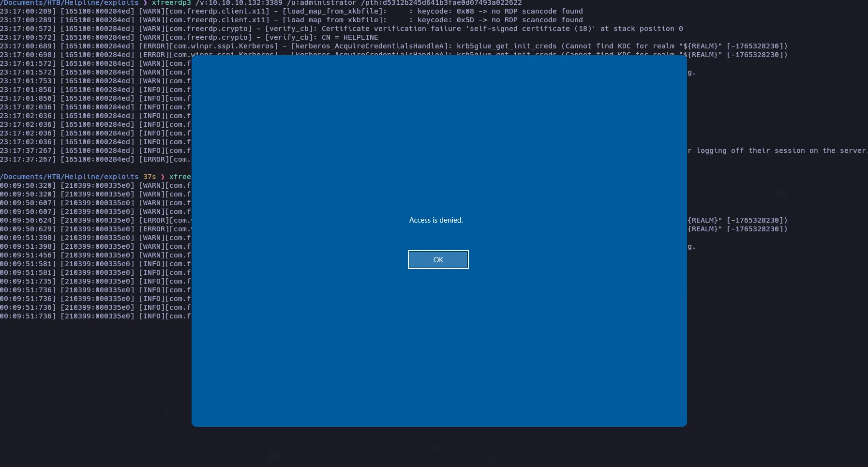This screenshot has height=467, width=868.
Task: Click the ERROR line stamped 00:09:50:624
Action: tap(96, 220)
